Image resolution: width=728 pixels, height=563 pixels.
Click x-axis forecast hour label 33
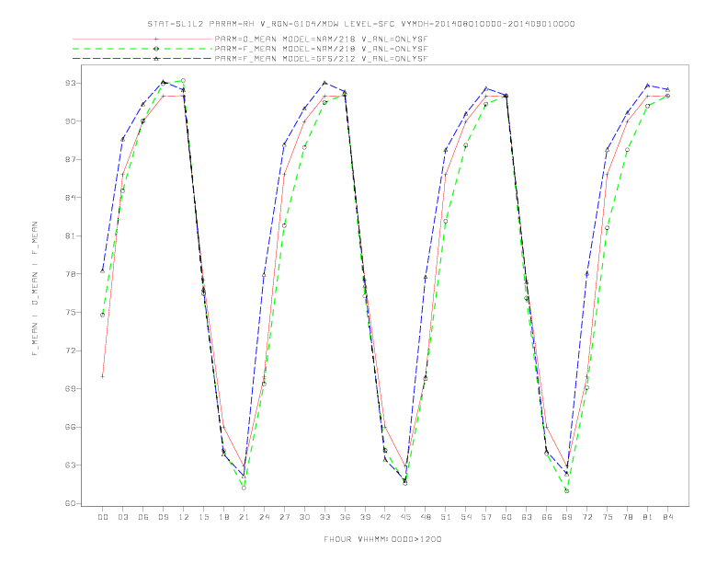[x=324, y=517]
